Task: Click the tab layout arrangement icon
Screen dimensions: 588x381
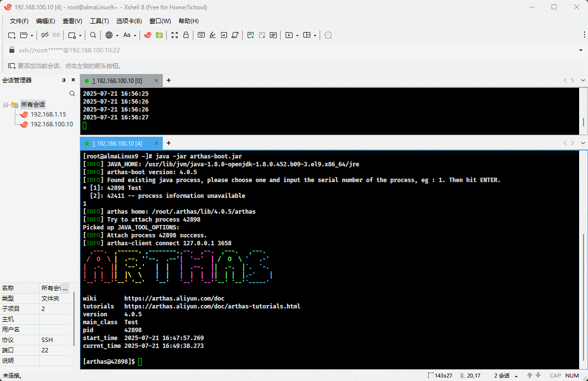Action: (307, 35)
